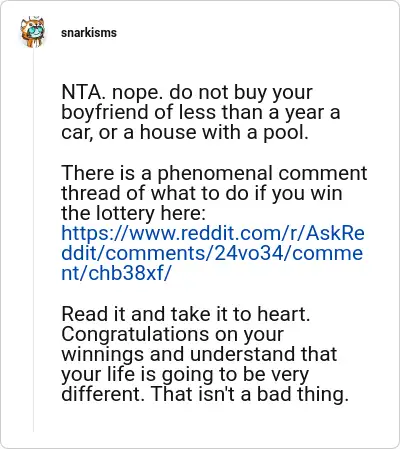Click "That isn't a bad thing." sentence
Screen dimensions: 400x449
pyautogui.click(x=250, y=394)
